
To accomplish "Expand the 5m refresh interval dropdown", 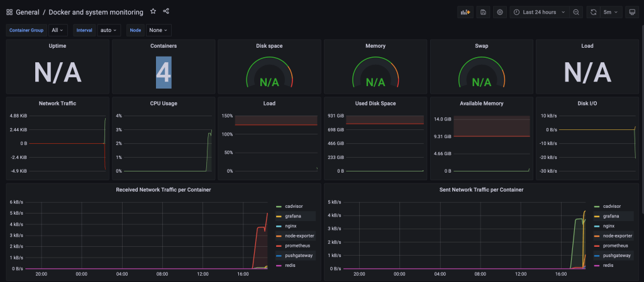I will pos(611,12).
